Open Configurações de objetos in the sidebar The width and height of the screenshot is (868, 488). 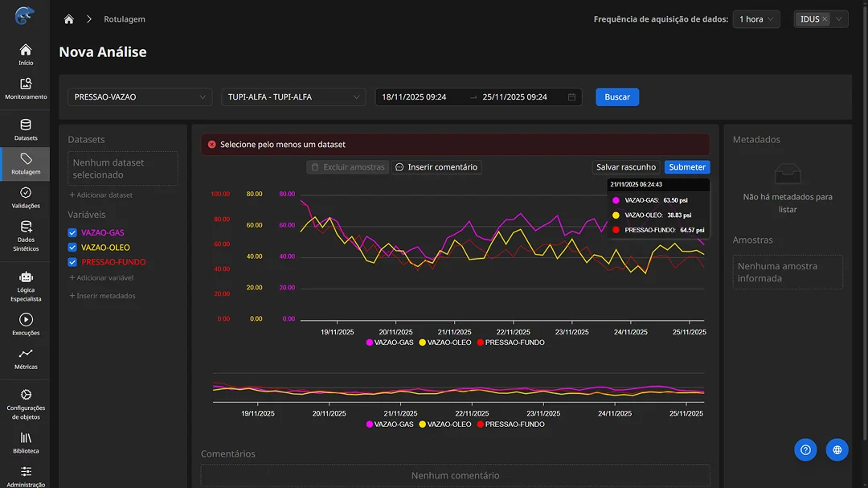(26, 404)
